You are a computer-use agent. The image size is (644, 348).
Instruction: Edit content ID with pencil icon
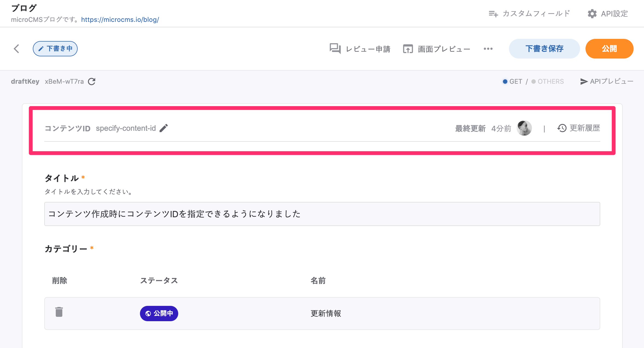[x=164, y=128]
